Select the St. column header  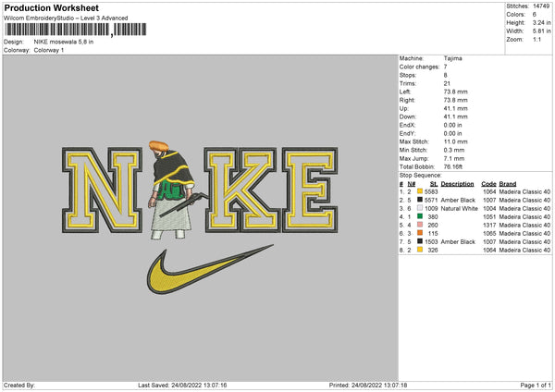point(434,184)
